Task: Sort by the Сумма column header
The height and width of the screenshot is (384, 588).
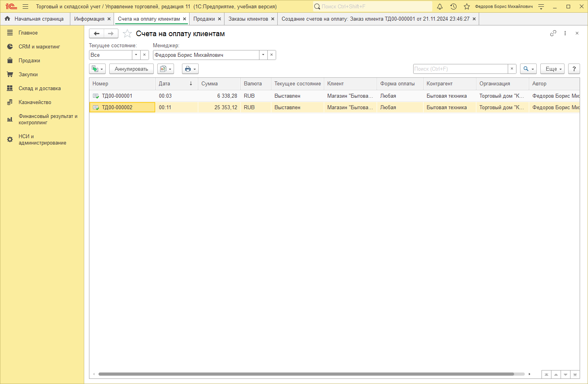Action: pos(219,83)
